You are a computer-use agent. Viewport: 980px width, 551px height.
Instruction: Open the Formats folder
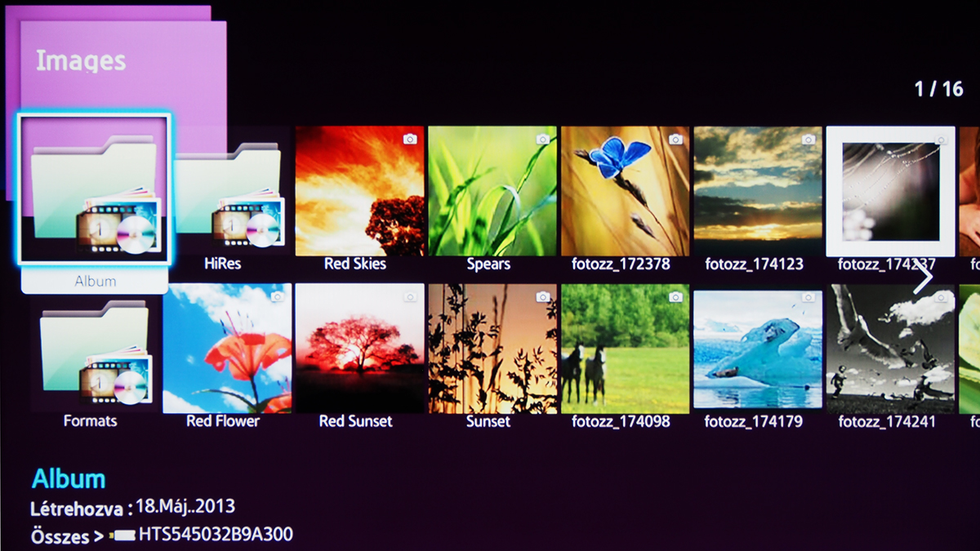pyautogui.click(x=94, y=349)
